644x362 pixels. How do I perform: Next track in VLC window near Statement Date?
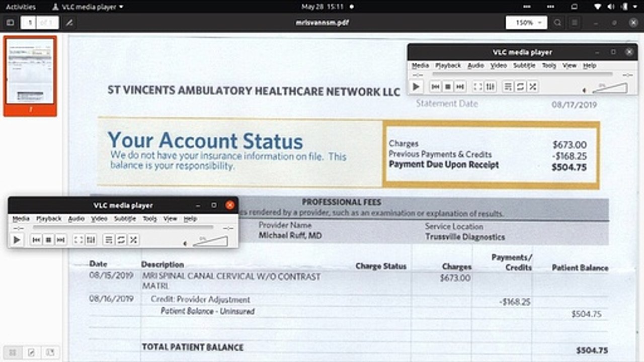click(460, 86)
